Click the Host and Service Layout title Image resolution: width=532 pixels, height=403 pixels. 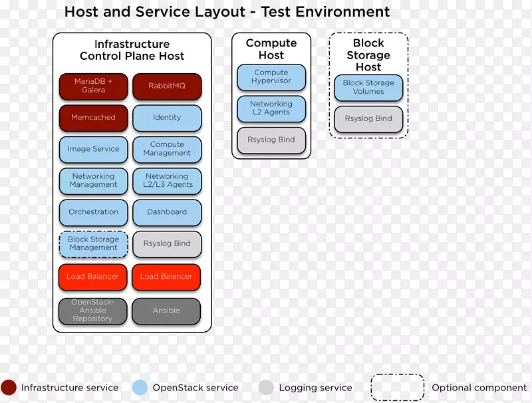[227, 11]
